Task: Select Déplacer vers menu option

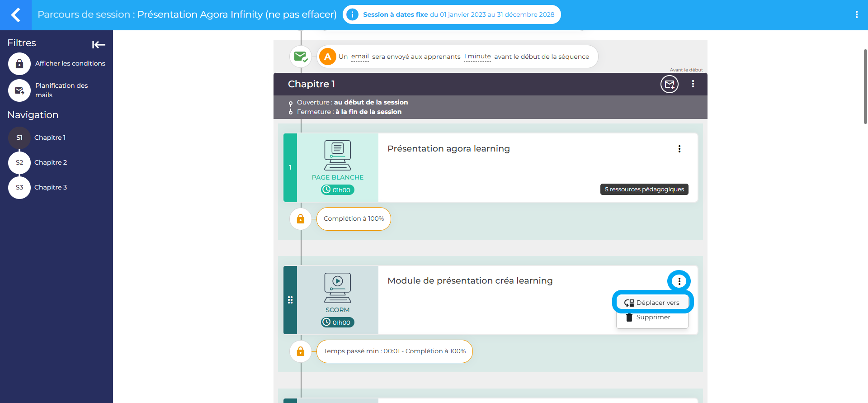Action: pyautogui.click(x=652, y=303)
